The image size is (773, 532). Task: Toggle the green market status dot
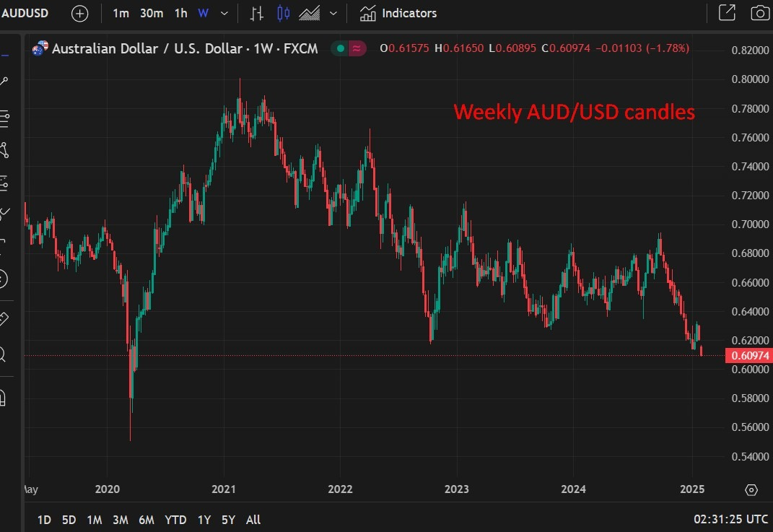(x=340, y=48)
